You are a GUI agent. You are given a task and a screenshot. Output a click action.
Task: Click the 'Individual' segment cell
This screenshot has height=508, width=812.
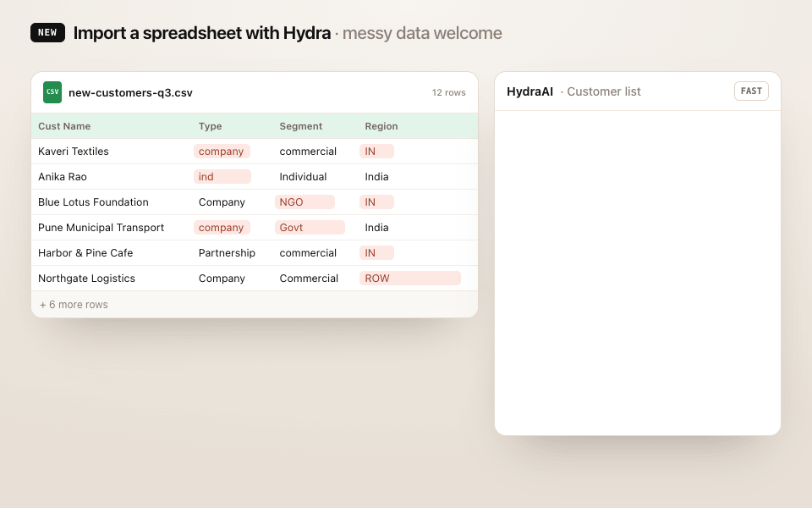(x=303, y=177)
